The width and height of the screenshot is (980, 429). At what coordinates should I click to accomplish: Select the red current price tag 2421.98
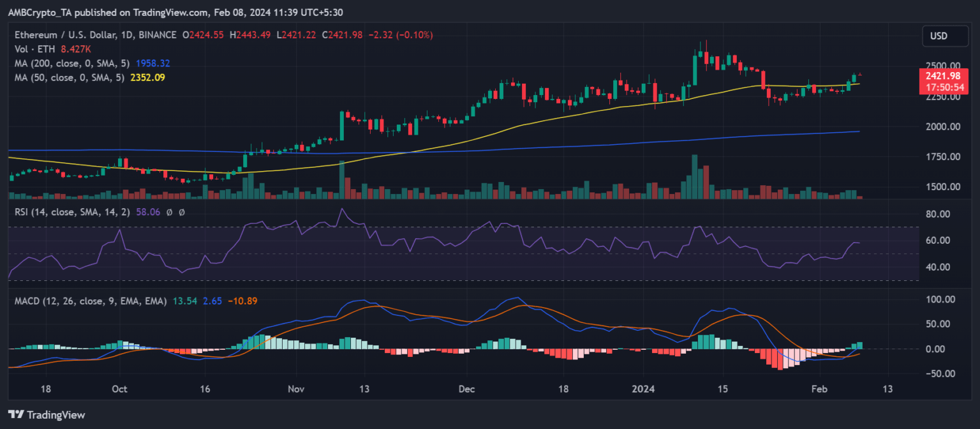tap(944, 75)
